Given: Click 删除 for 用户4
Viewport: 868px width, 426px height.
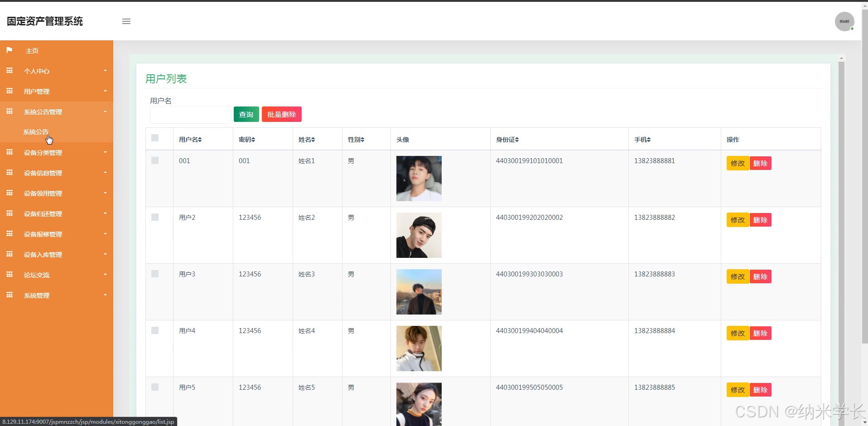Looking at the screenshot, I should (761, 333).
